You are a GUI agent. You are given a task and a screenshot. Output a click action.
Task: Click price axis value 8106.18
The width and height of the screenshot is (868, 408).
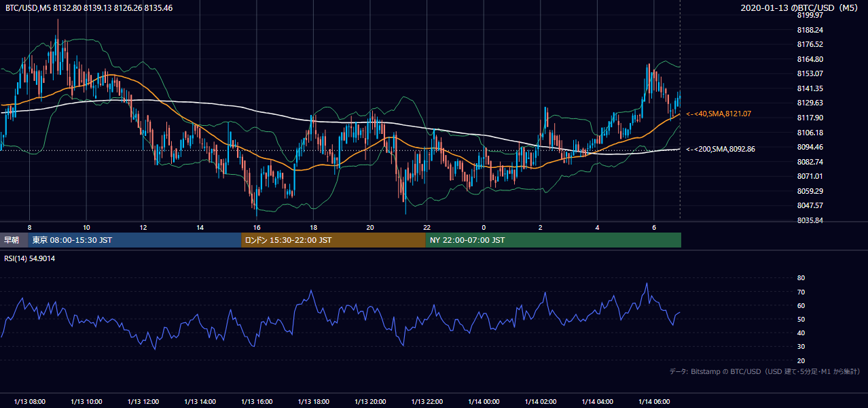[x=810, y=133]
